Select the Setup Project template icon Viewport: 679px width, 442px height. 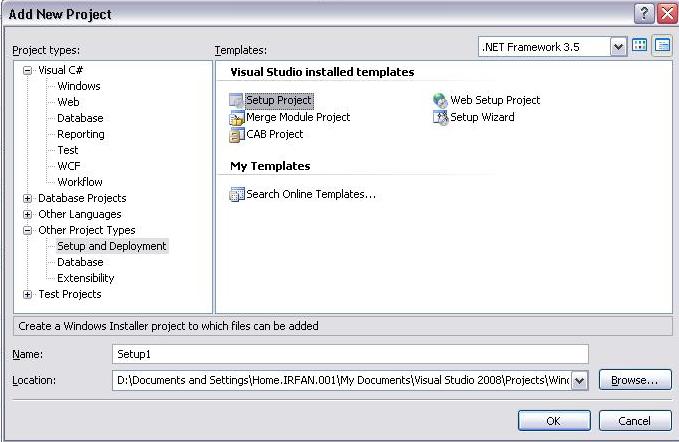[237, 100]
